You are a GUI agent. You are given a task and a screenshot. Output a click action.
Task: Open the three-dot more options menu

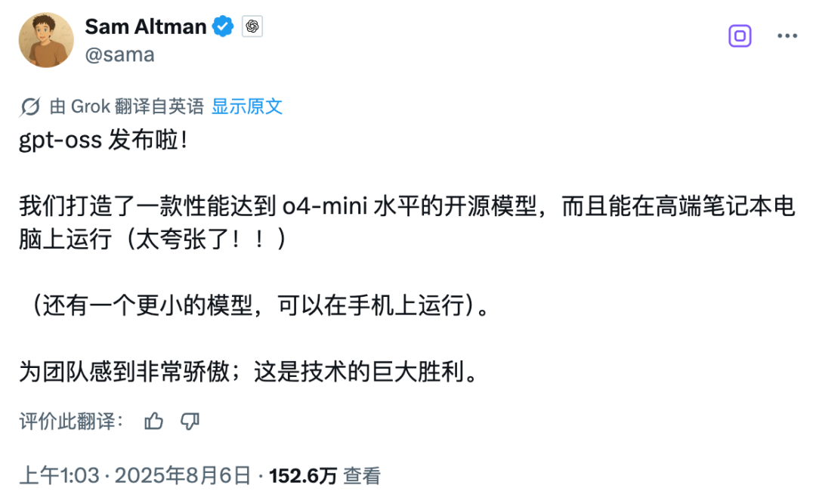(x=787, y=36)
